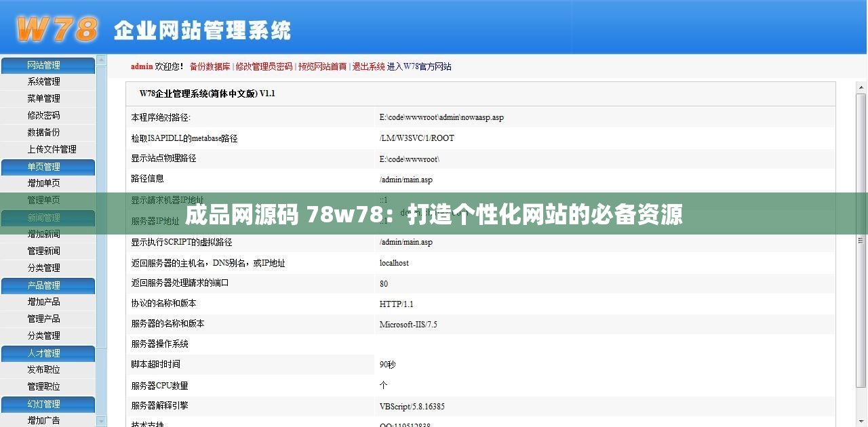Screen dimensions: 868x427
Task: Open 修改密码 in the sidebar
Action: [x=43, y=115]
